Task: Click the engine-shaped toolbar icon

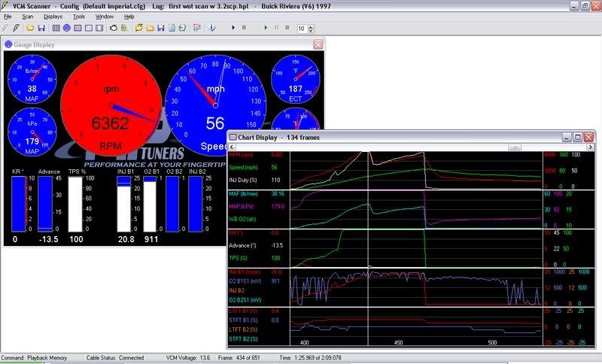Action: [x=114, y=28]
